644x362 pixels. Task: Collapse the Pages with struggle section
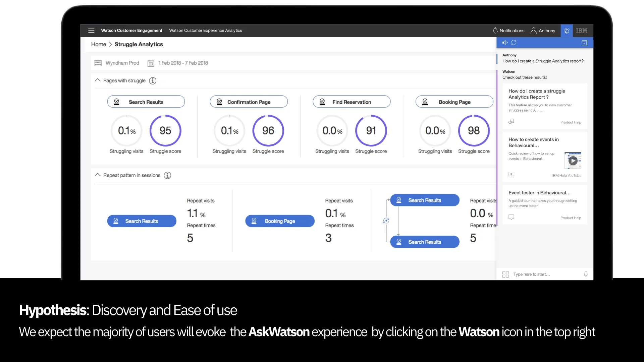tap(98, 80)
